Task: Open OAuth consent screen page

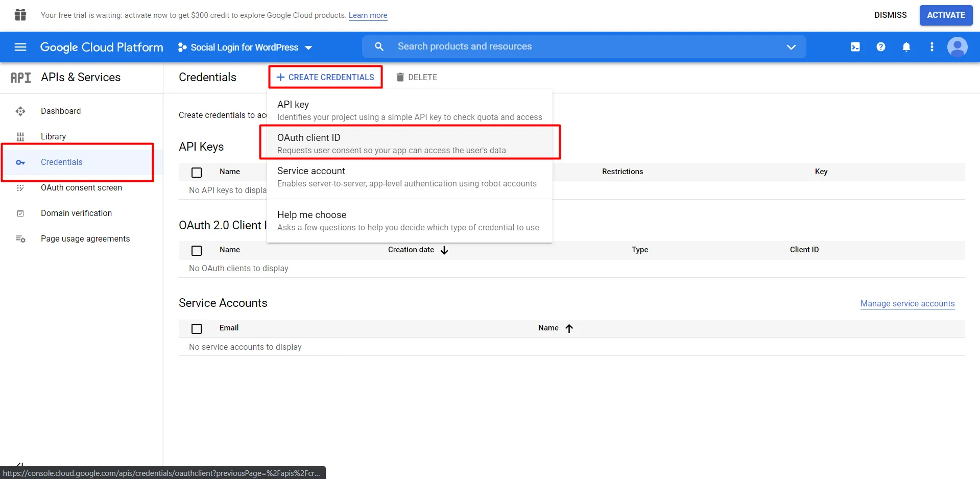Action: coord(81,188)
